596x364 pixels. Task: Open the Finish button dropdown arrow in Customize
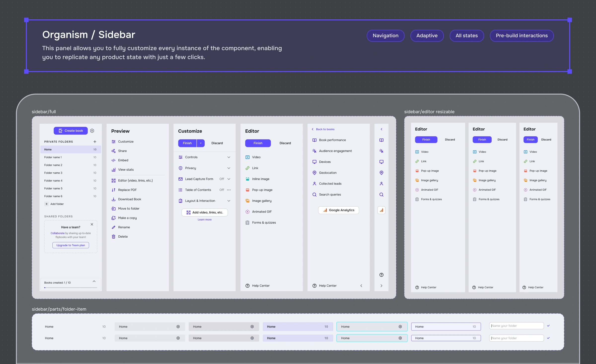pos(201,143)
